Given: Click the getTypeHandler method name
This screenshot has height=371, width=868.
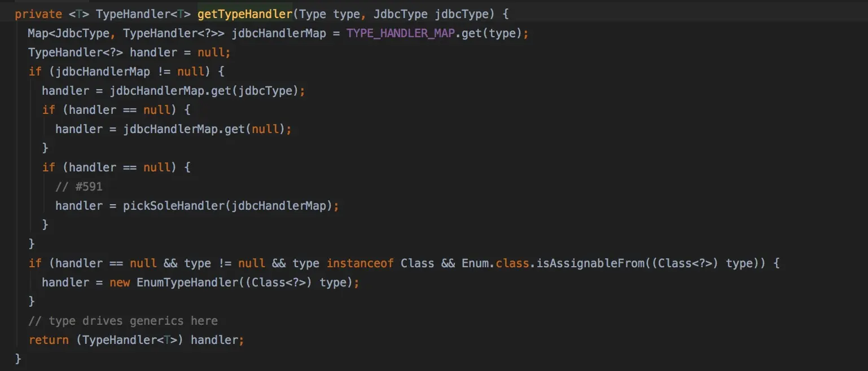Looking at the screenshot, I should (x=245, y=14).
